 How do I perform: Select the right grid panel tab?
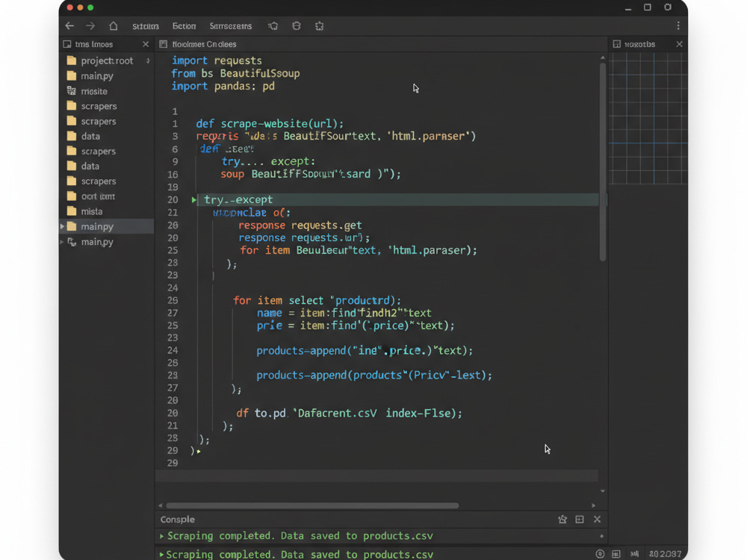click(x=634, y=44)
